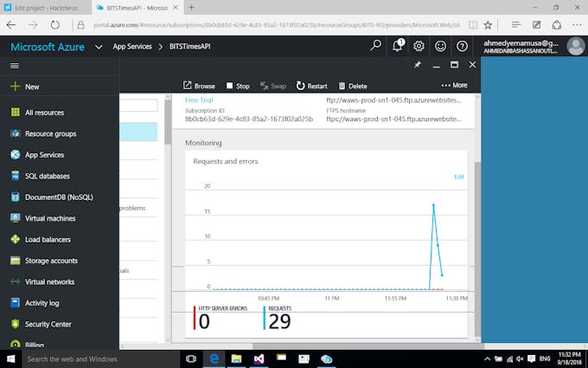Switch to Edit project Hackster.io tab

pos(46,8)
